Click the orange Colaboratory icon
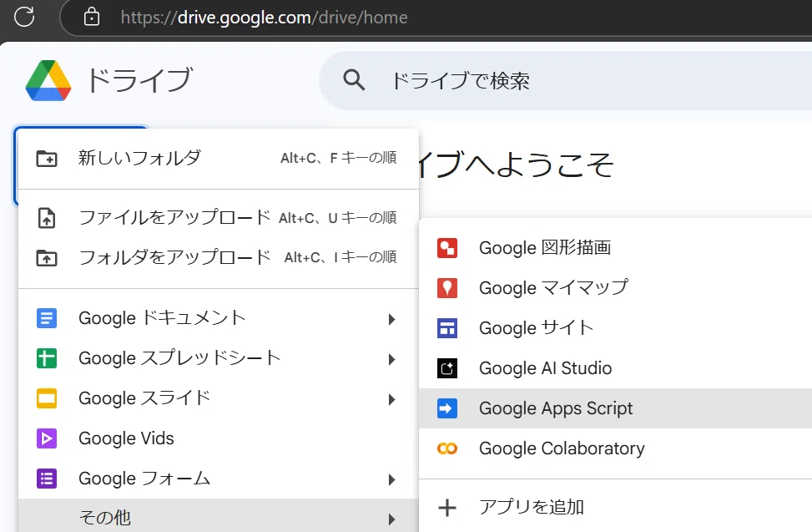The image size is (812, 532). click(447, 448)
